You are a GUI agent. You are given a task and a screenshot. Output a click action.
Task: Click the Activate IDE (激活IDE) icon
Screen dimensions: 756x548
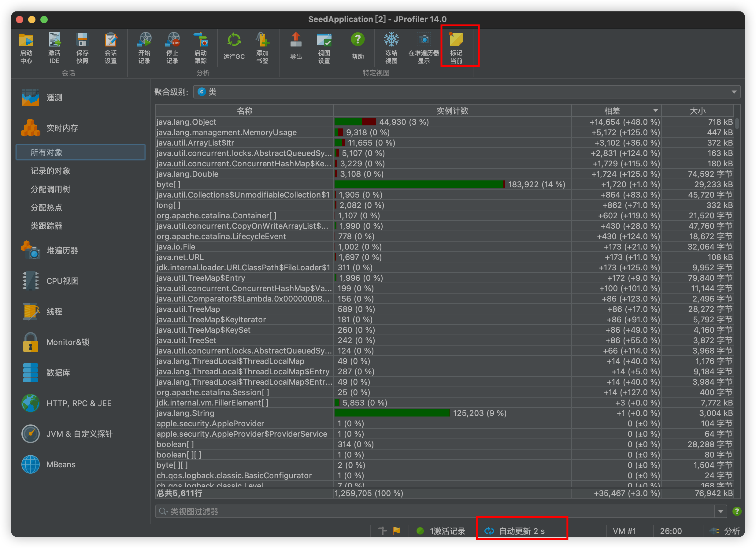click(54, 47)
